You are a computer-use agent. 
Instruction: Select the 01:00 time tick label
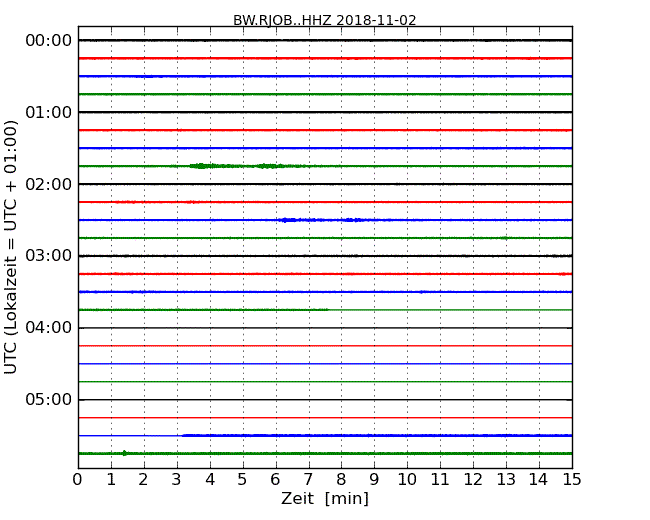49,112
